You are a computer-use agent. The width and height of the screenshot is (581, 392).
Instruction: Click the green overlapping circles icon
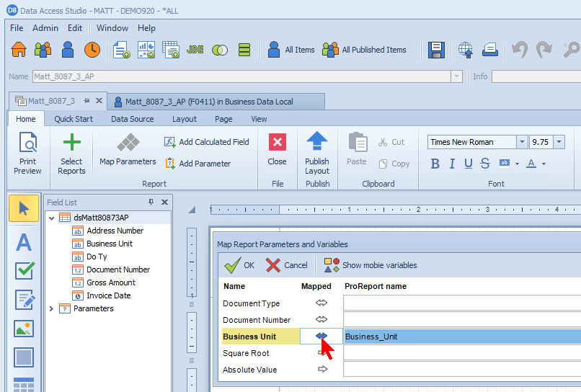[220, 50]
